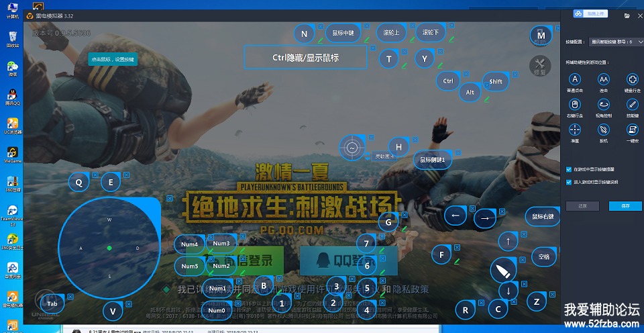The width and height of the screenshot is (644, 333).
Task: Select the N key circle
Action: pos(305,34)
